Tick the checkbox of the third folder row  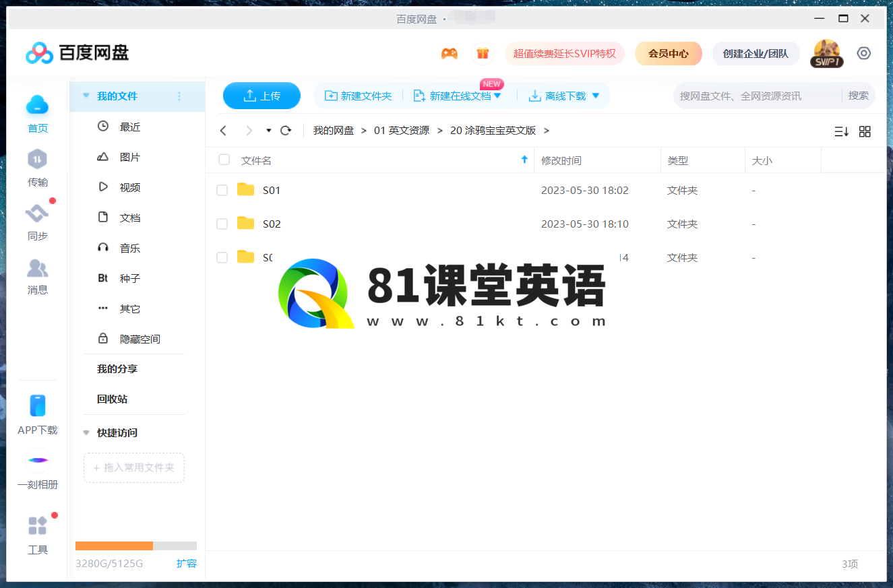[222, 257]
